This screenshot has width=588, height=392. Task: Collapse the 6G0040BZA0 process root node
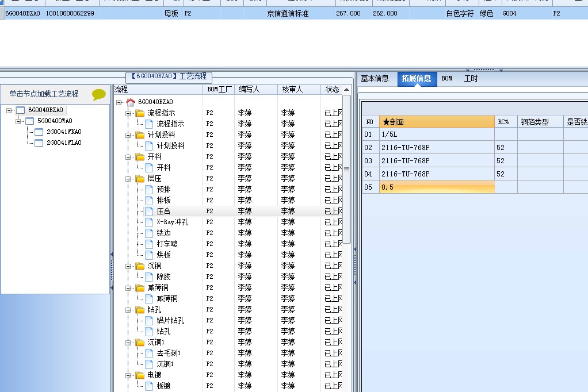[119, 102]
